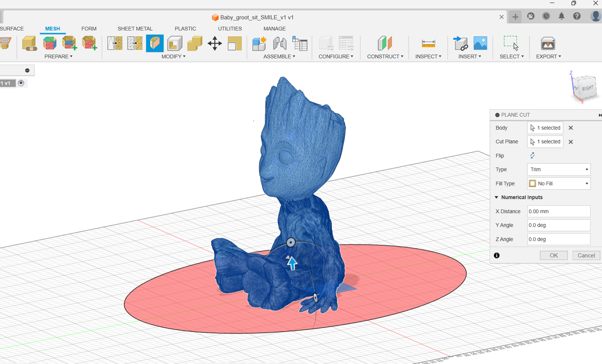The image size is (602, 364).
Task: Click the upper rotation handle on cut plane
Action: point(291,243)
